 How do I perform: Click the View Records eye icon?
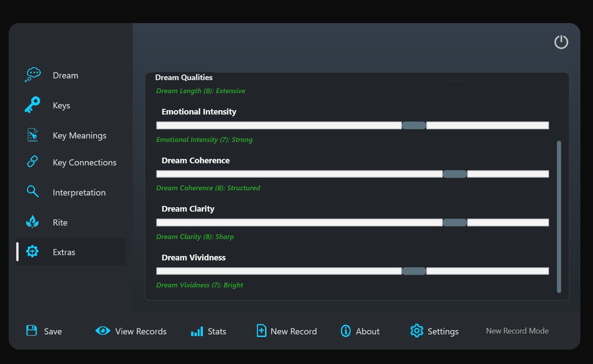(103, 331)
